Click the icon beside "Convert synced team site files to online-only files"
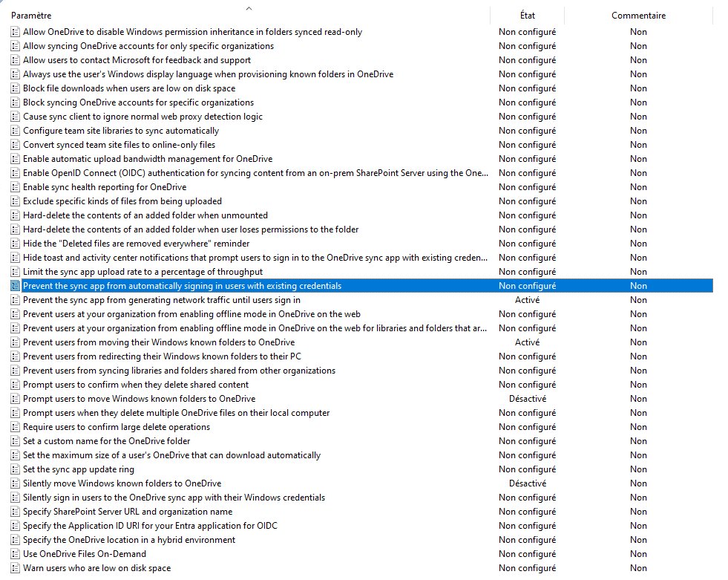The height and width of the screenshot is (580, 728). (x=16, y=145)
